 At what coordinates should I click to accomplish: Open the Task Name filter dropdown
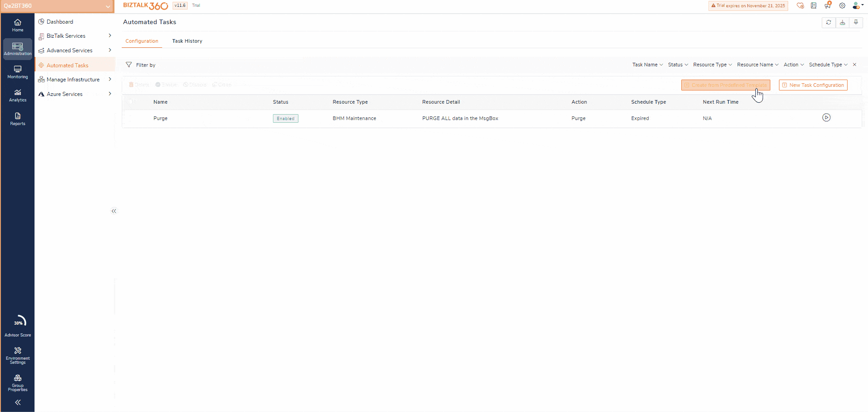coord(647,65)
